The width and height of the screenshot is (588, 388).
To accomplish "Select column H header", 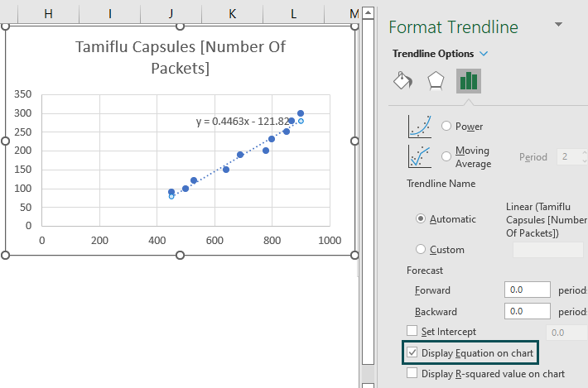I will [x=48, y=14].
